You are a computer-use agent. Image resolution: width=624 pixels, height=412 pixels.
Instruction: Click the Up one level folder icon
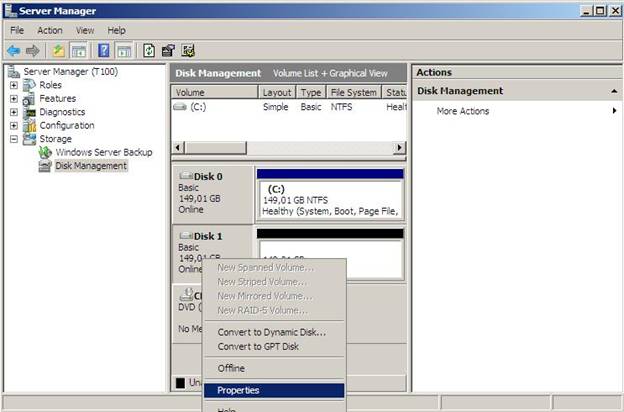(x=58, y=51)
